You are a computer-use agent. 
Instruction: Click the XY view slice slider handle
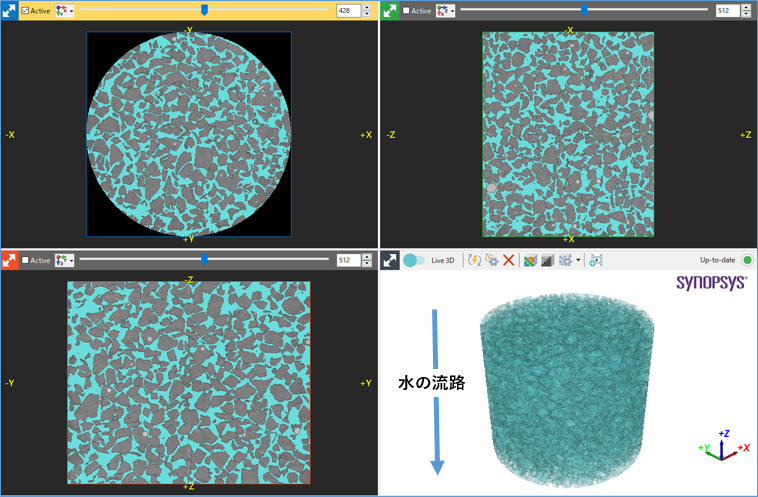204,10
